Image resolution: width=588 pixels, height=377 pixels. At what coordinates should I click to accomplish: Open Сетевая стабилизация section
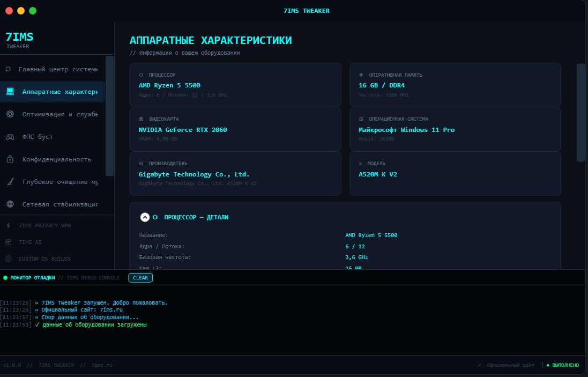(x=53, y=204)
